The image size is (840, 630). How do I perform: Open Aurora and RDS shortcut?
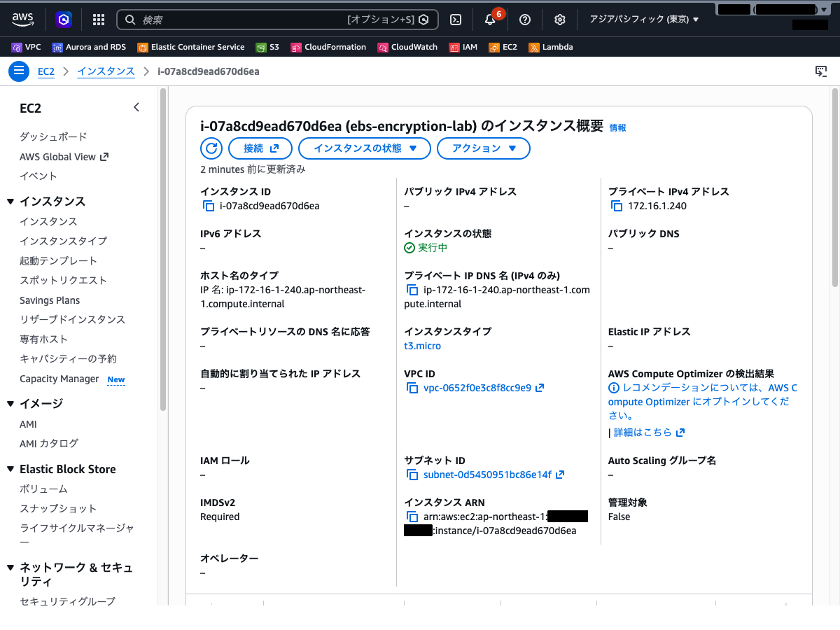tap(89, 47)
